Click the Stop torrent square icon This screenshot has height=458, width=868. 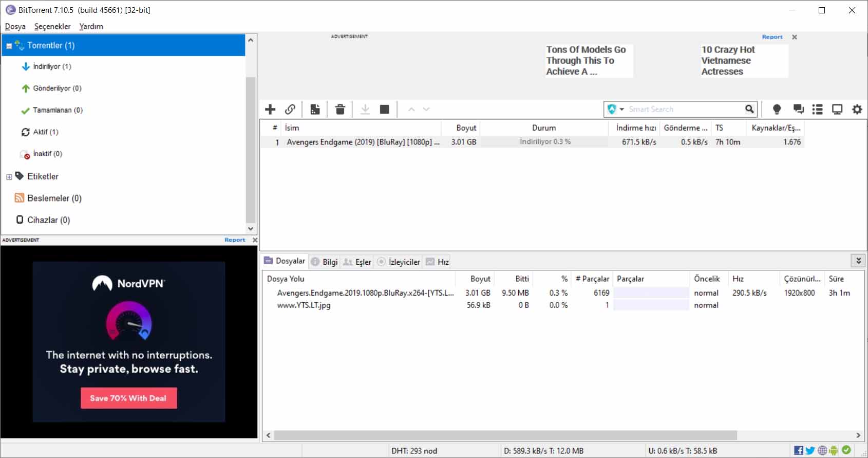[384, 109]
